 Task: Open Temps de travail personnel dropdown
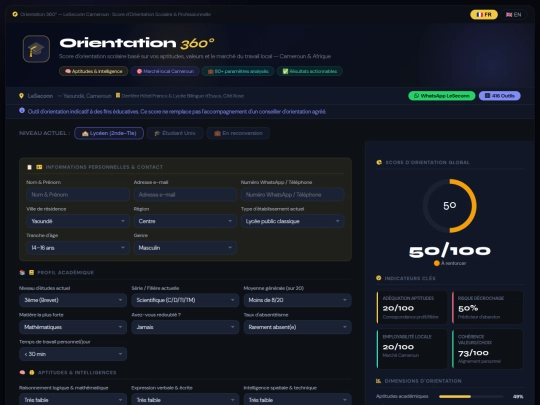(x=73, y=354)
